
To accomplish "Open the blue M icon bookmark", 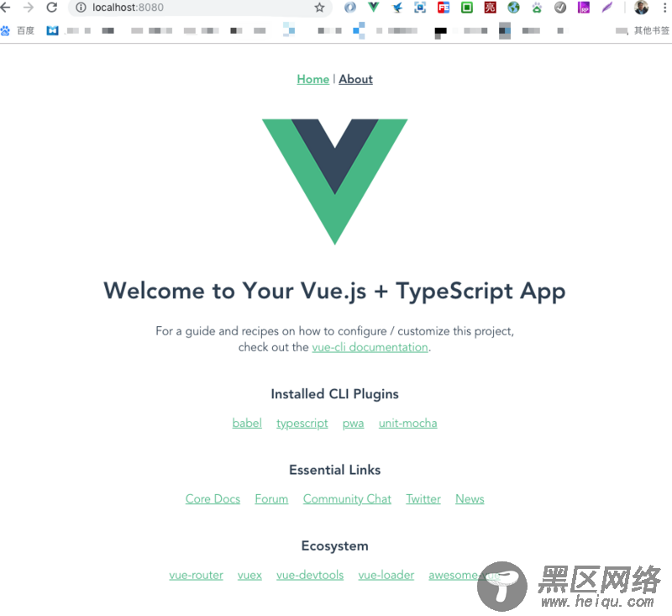I will pos(52,30).
